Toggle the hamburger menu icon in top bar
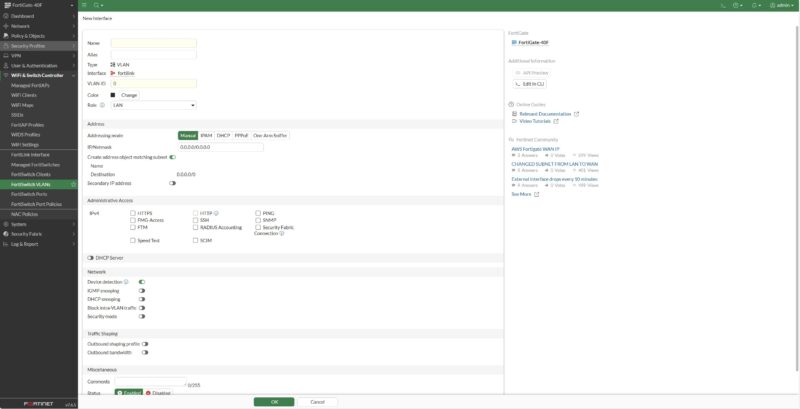Viewport: 800px width, 409px height. 84,5
